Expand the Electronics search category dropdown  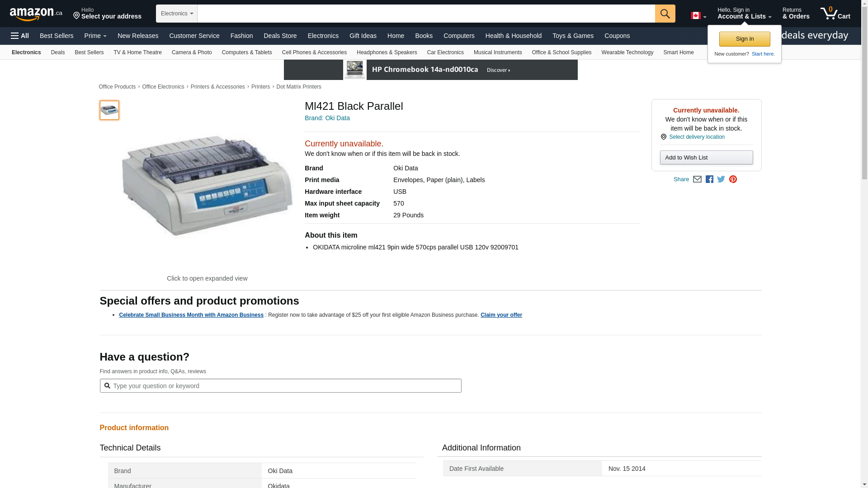(177, 14)
